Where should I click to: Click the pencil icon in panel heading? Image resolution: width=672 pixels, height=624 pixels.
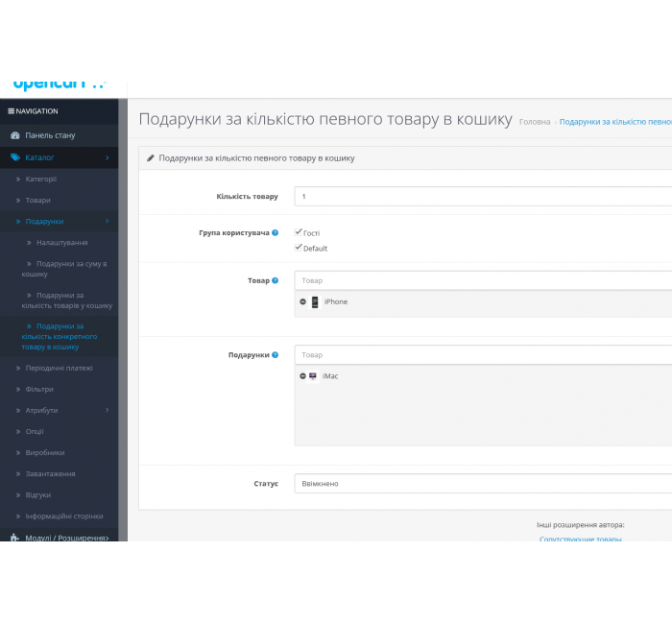(x=151, y=158)
